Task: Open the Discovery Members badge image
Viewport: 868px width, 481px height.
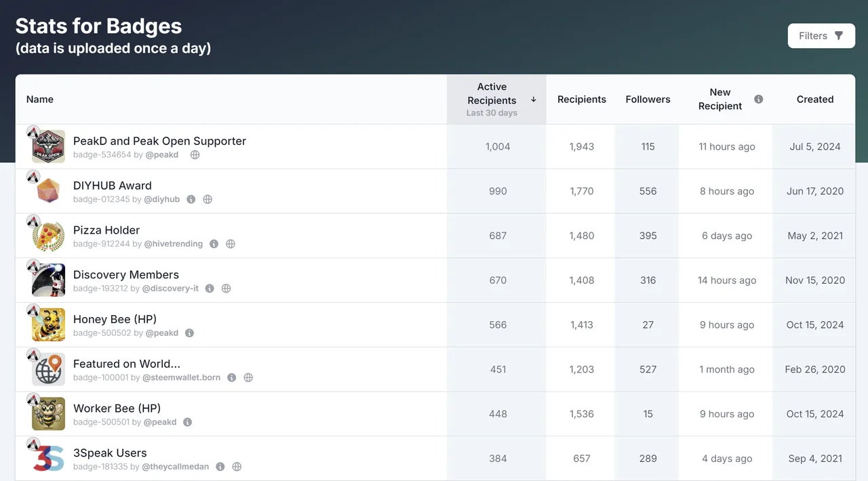Action: tap(48, 280)
